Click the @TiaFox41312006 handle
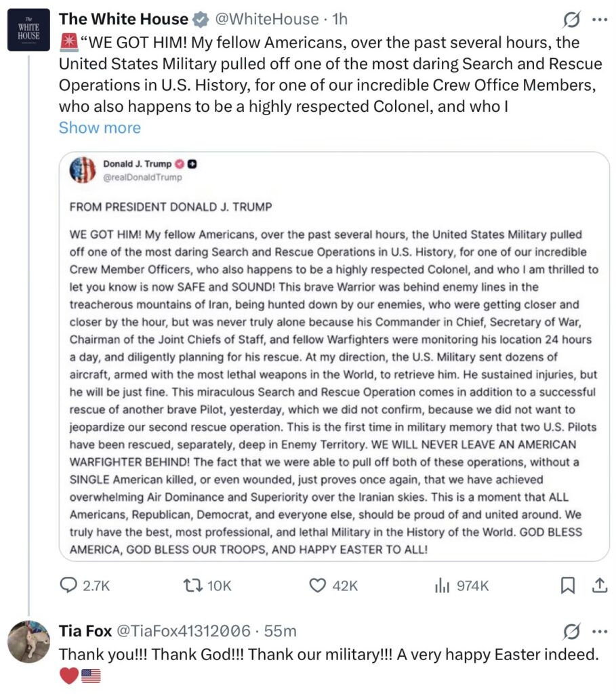616x694 pixels. 184,631
